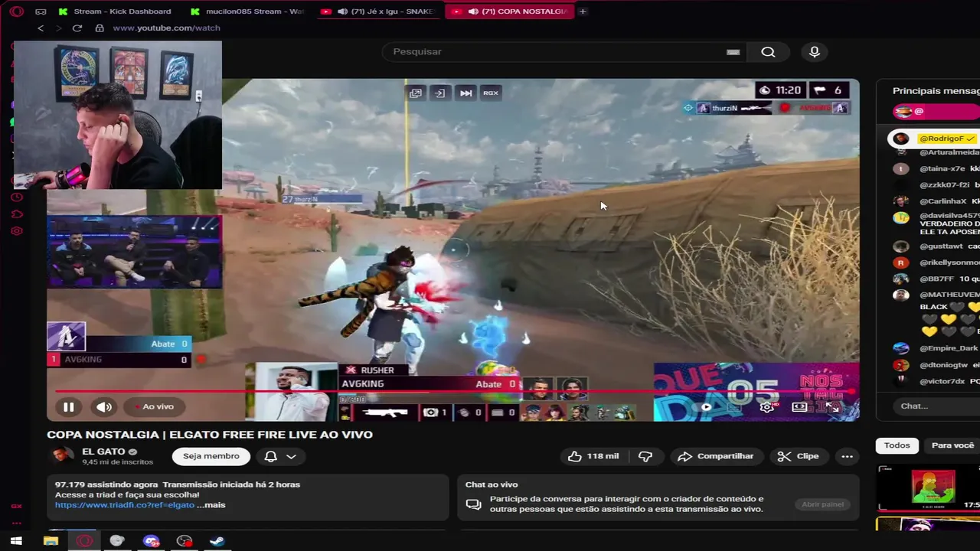980x551 pixels.
Task: Open on-screen keyboard in search box
Action: tap(733, 52)
